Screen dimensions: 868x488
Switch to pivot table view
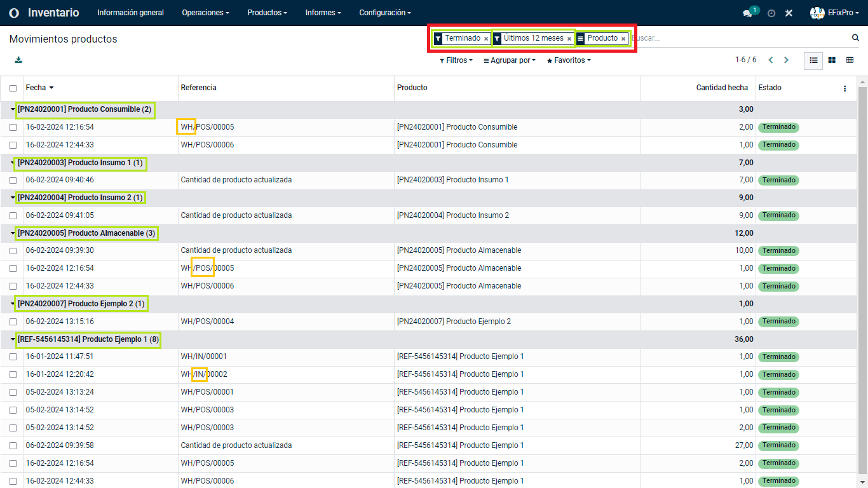850,60
